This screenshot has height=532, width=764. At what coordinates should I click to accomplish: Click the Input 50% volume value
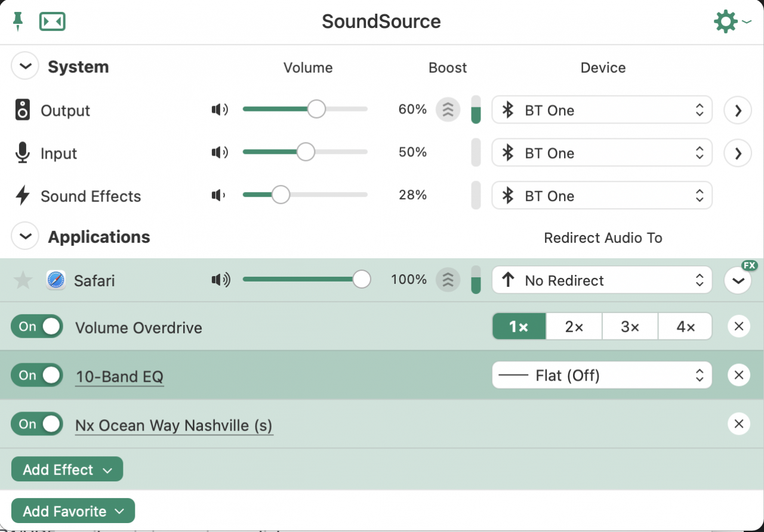coord(412,152)
